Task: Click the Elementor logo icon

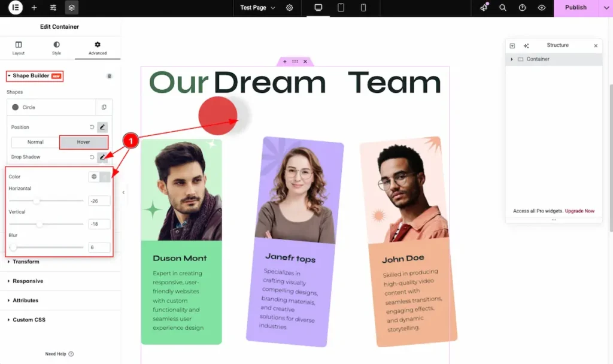Action: click(x=16, y=8)
